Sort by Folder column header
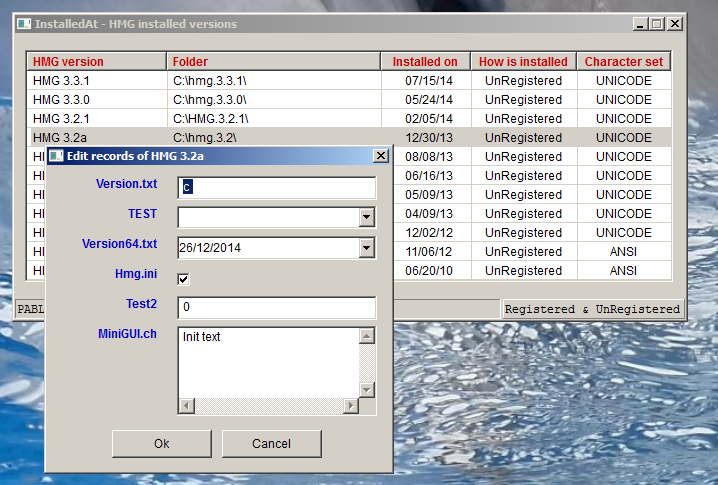The height and width of the screenshot is (485, 718). click(273, 61)
